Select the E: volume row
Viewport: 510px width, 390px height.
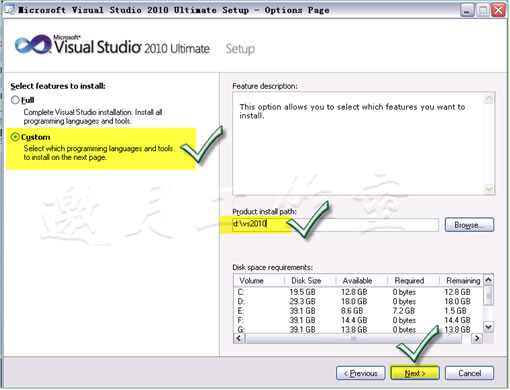[x=358, y=311]
